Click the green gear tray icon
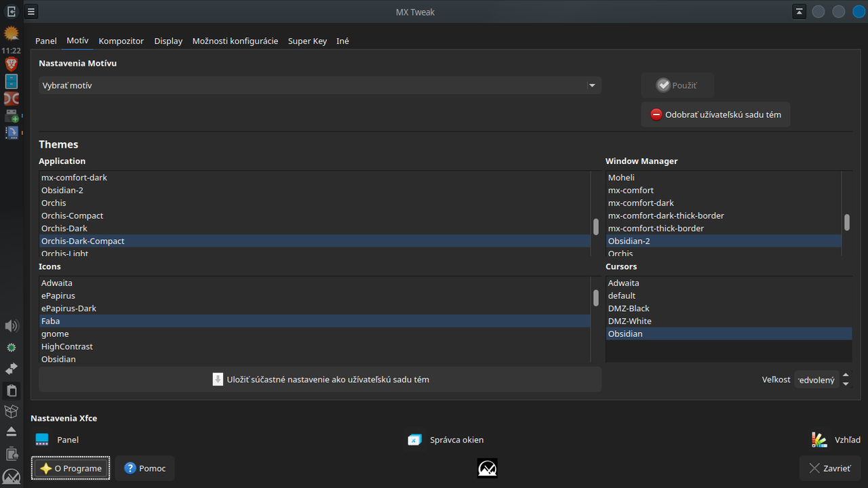 (11, 347)
